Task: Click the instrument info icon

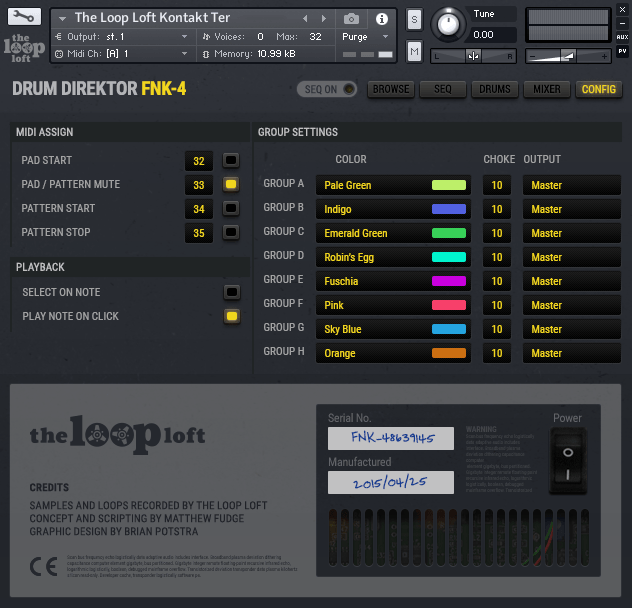Action: (381, 18)
